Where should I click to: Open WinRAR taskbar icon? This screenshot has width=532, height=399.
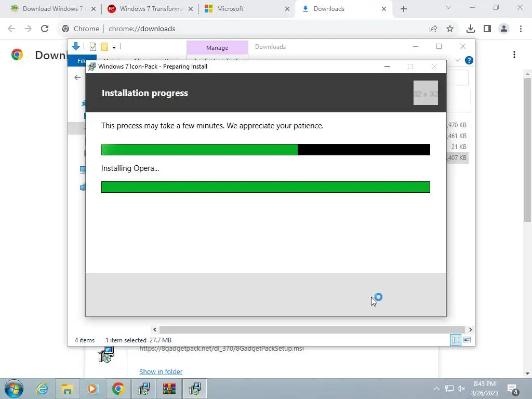pos(169,389)
